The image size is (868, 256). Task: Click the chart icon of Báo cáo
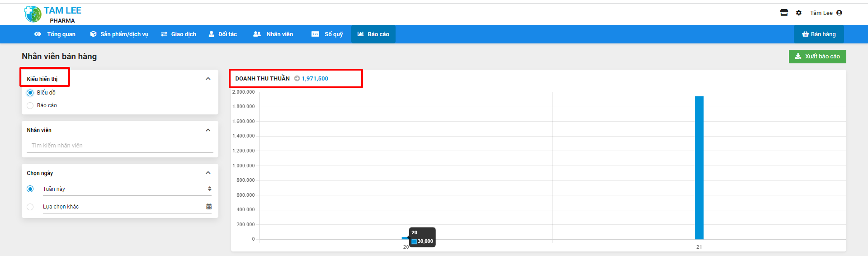click(361, 34)
